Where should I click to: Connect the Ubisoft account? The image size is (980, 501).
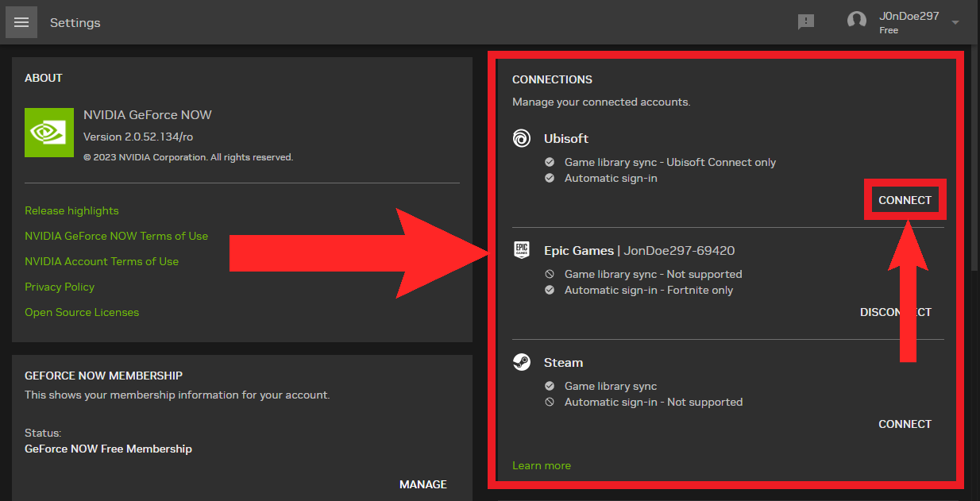[x=905, y=201]
